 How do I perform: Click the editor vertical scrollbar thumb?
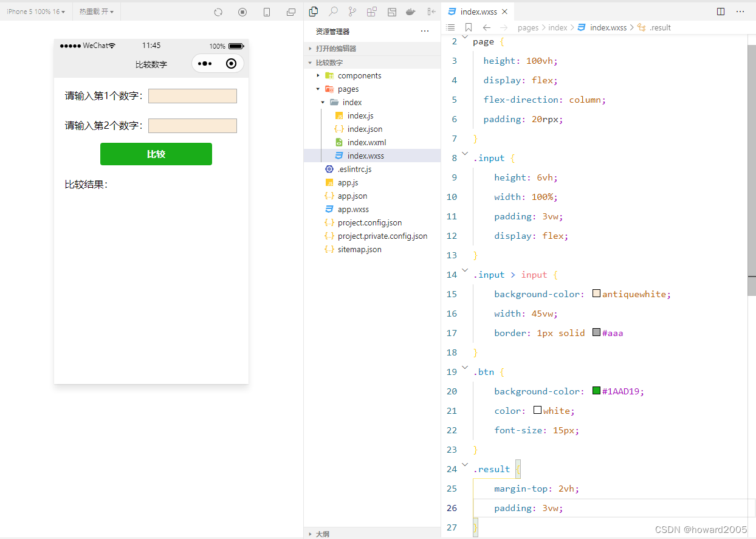pos(751,170)
